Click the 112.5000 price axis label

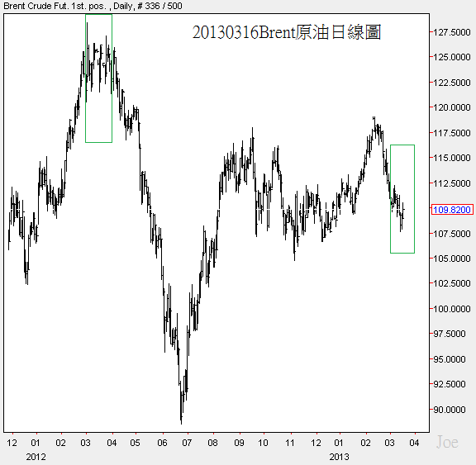click(452, 183)
